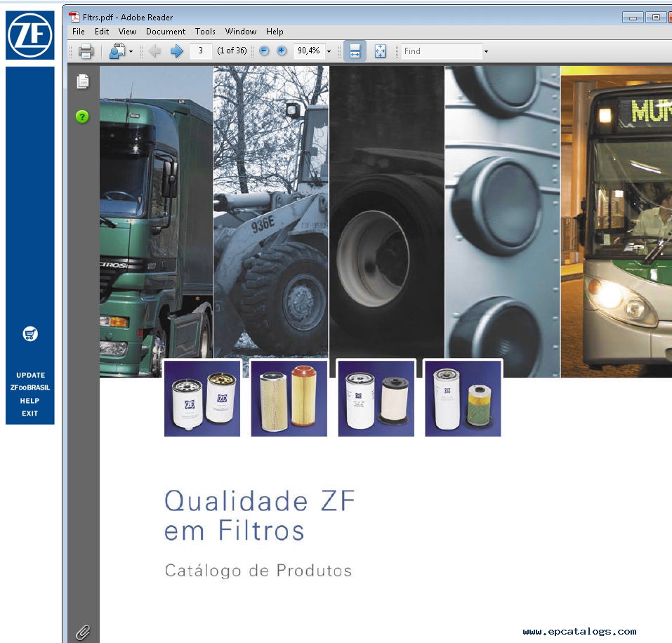672x643 pixels.
Task: Open the Help menu in menu bar
Action: (275, 32)
